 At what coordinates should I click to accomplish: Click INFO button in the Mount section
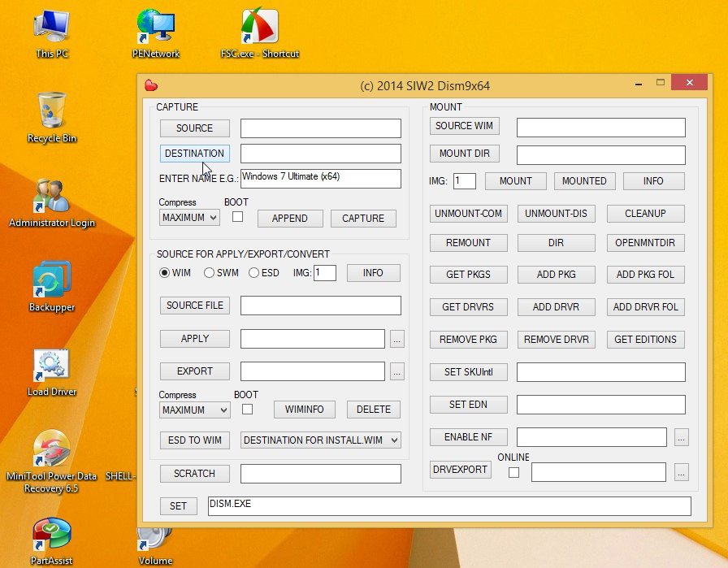pos(654,181)
